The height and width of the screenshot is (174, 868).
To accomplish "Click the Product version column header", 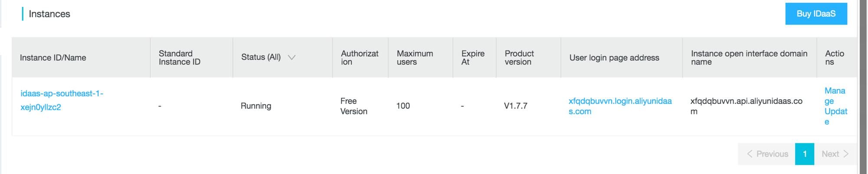I will tap(519, 58).
